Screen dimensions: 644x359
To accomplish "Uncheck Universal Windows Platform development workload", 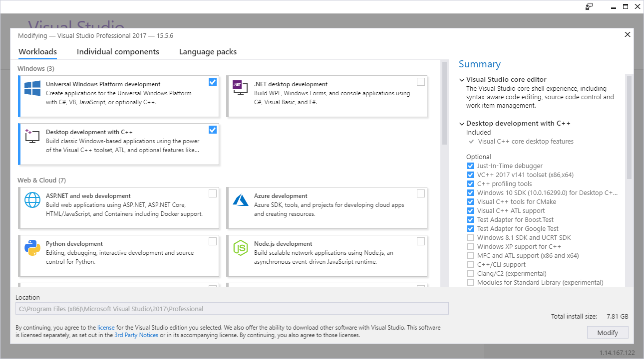I will tap(213, 82).
